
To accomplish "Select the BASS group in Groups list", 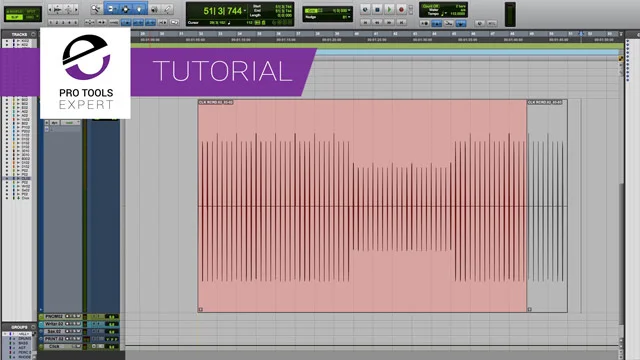I will click(24, 343).
